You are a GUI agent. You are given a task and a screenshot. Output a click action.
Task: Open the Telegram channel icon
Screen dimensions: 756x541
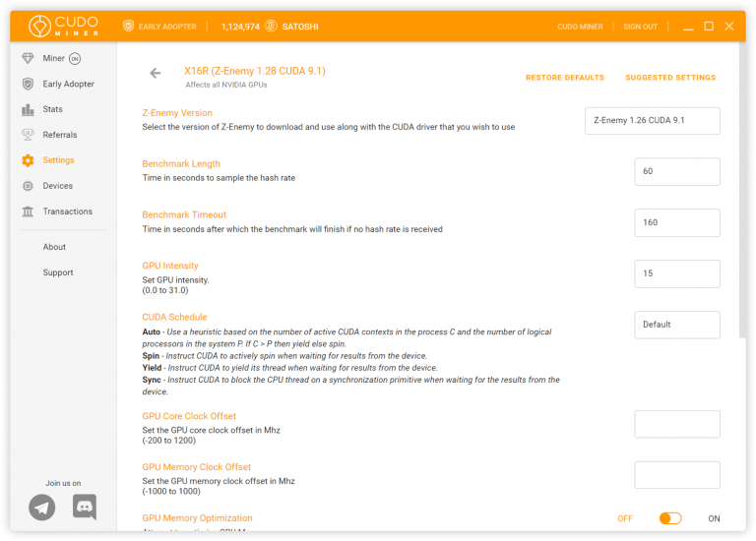click(x=42, y=508)
